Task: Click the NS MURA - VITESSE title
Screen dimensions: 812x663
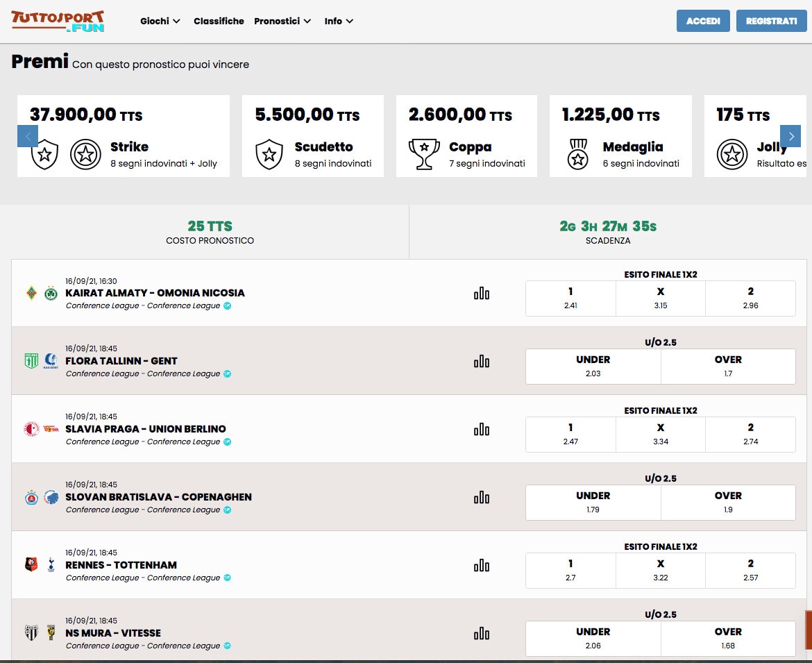Action: pos(113,633)
